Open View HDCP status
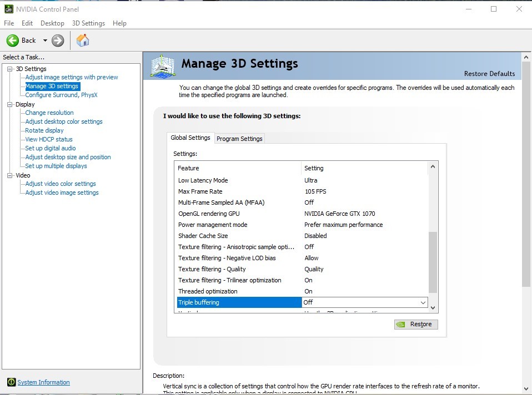The width and height of the screenshot is (532, 395). click(x=49, y=139)
